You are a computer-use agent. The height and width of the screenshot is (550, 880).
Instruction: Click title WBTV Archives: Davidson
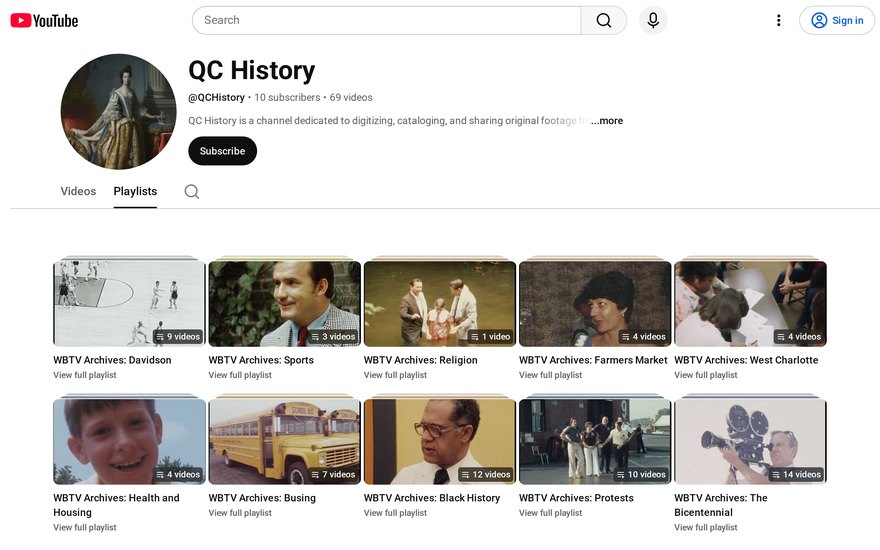coord(112,360)
